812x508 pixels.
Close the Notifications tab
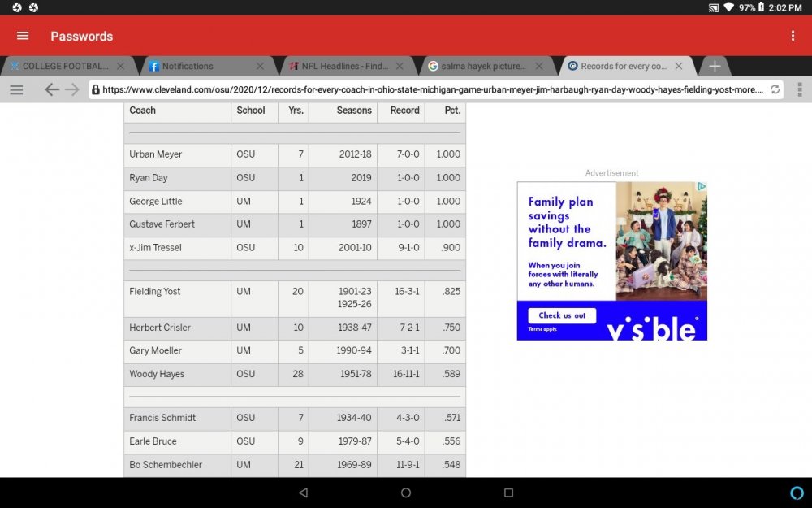tap(260, 66)
